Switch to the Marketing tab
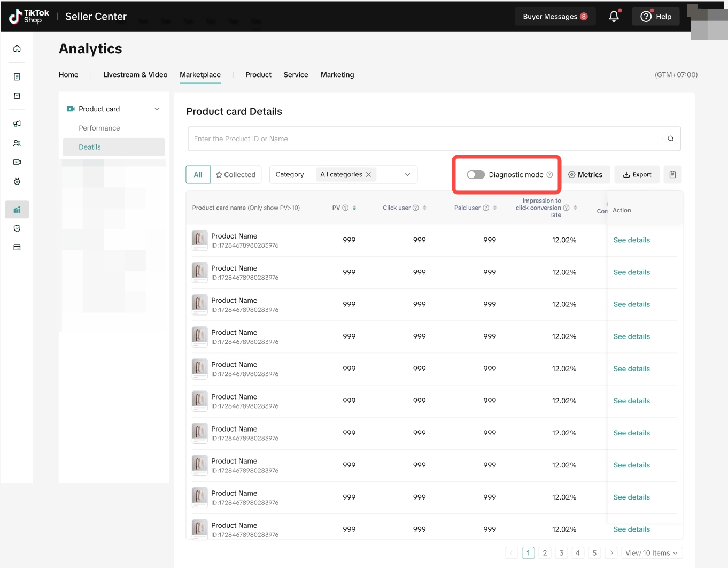 click(x=337, y=75)
